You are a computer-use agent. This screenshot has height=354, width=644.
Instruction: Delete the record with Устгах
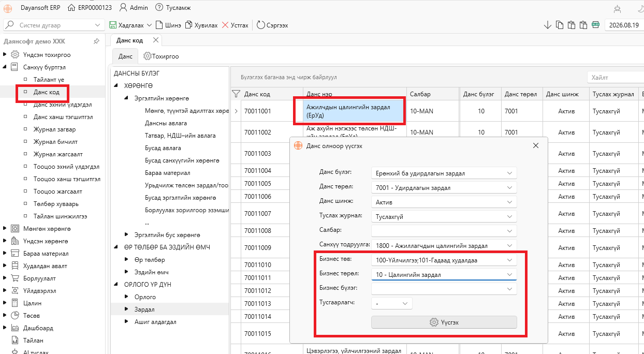pyautogui.click(x=235, y=25)
